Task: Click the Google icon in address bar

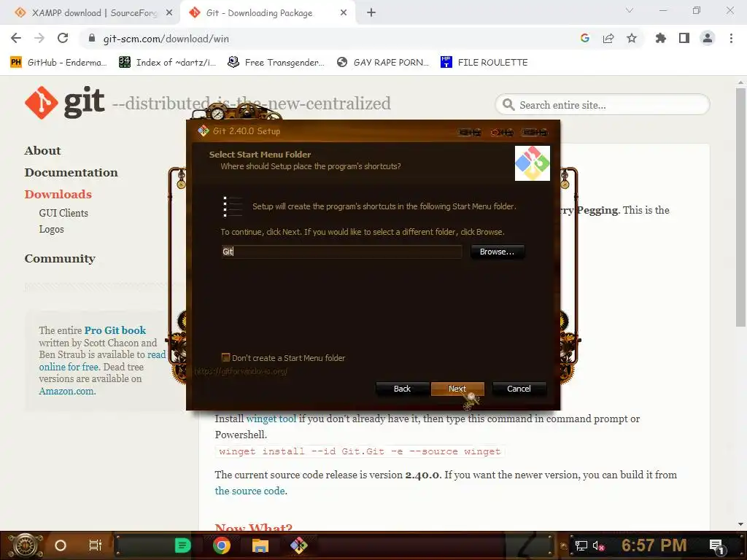Action: click(585, 38)
